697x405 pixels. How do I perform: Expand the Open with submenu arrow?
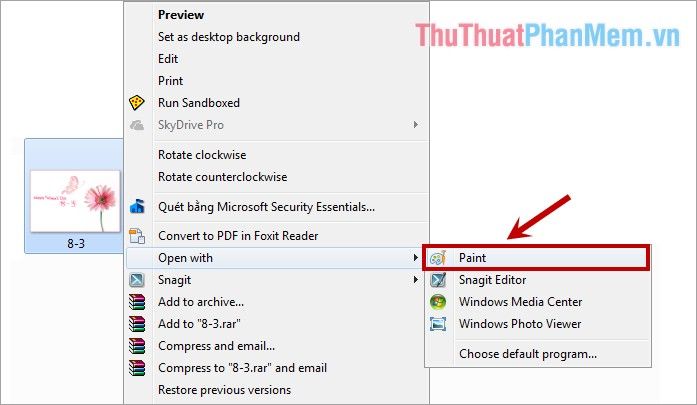point(416,257)
